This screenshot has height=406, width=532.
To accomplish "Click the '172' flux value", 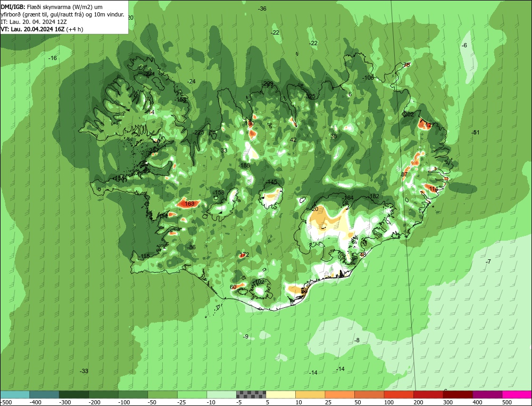I will [244, 255].
